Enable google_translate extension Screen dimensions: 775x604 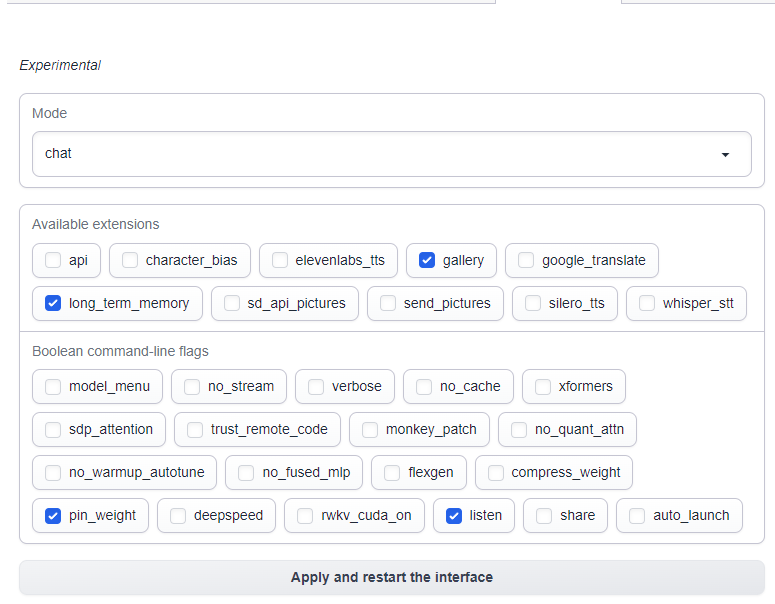click(526, 260)
